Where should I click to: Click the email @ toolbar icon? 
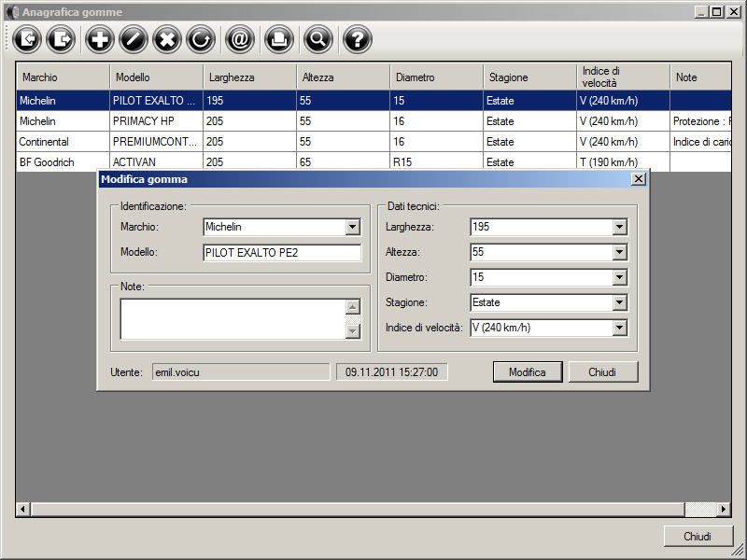click(240, 39)
